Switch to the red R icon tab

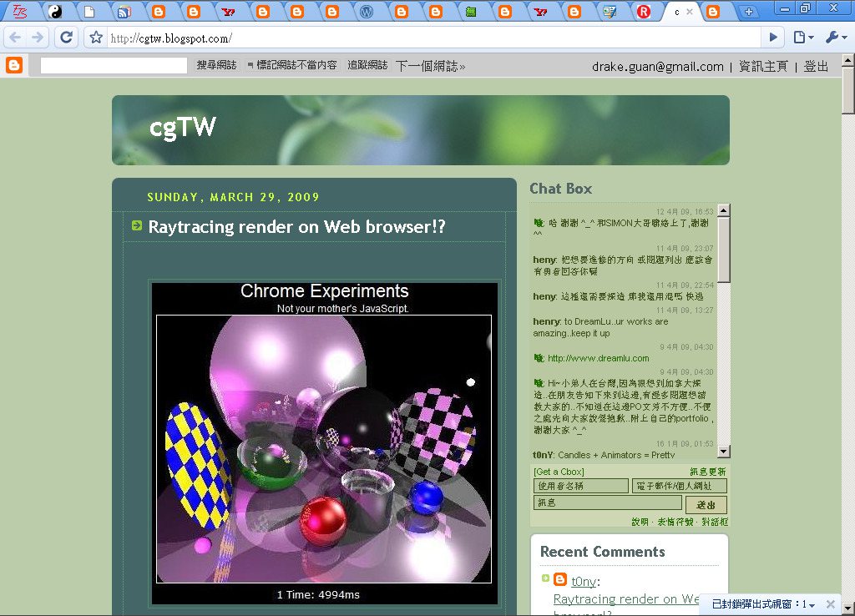pos(644,12)
